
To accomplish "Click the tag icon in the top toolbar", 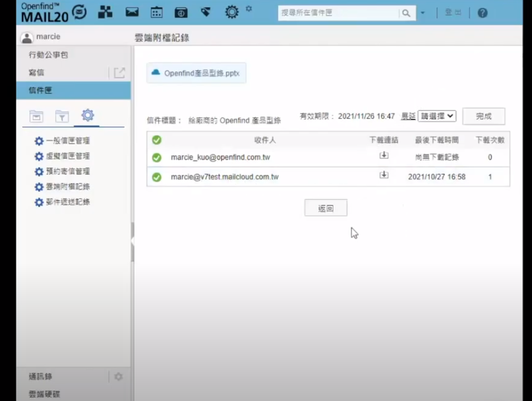I will click(x=206, y=12).
